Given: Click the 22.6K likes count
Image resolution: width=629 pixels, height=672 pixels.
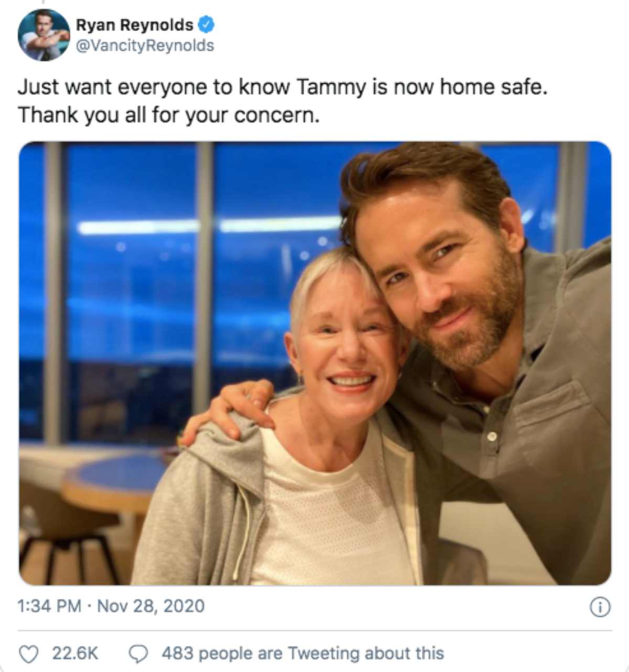Looking at the screenshot, I should pos(75,653).
